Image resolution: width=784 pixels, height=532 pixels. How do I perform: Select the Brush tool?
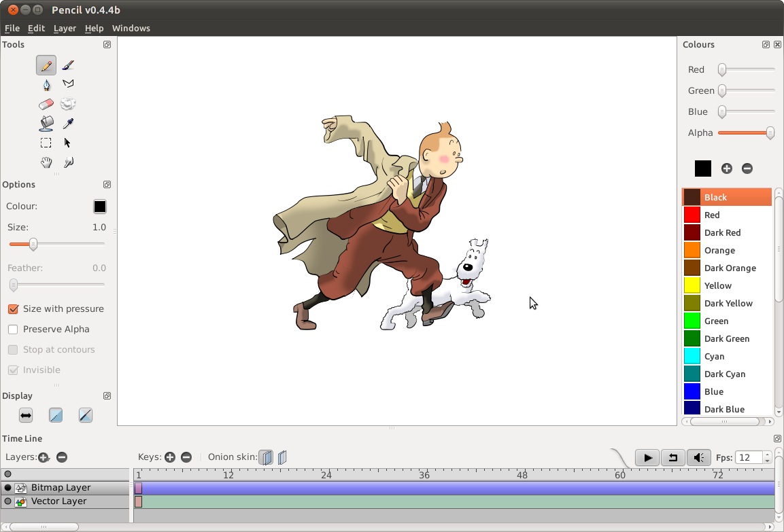click(x=67, y=65)
